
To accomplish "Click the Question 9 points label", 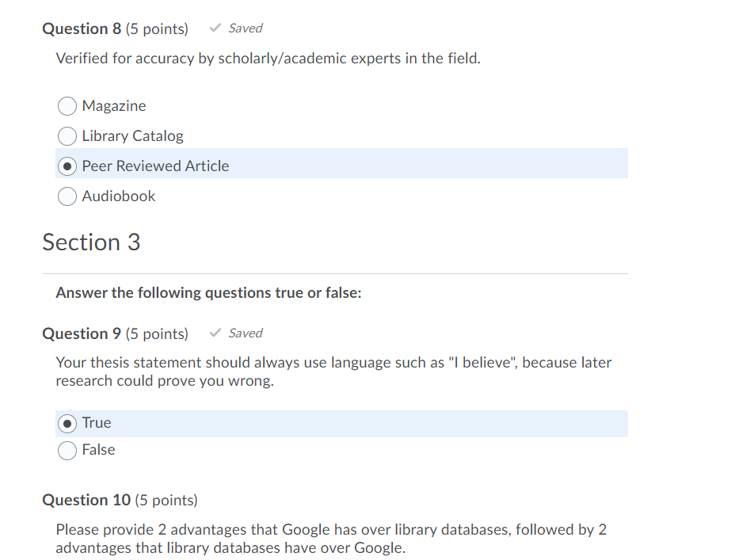I will (x=158, y=333).
